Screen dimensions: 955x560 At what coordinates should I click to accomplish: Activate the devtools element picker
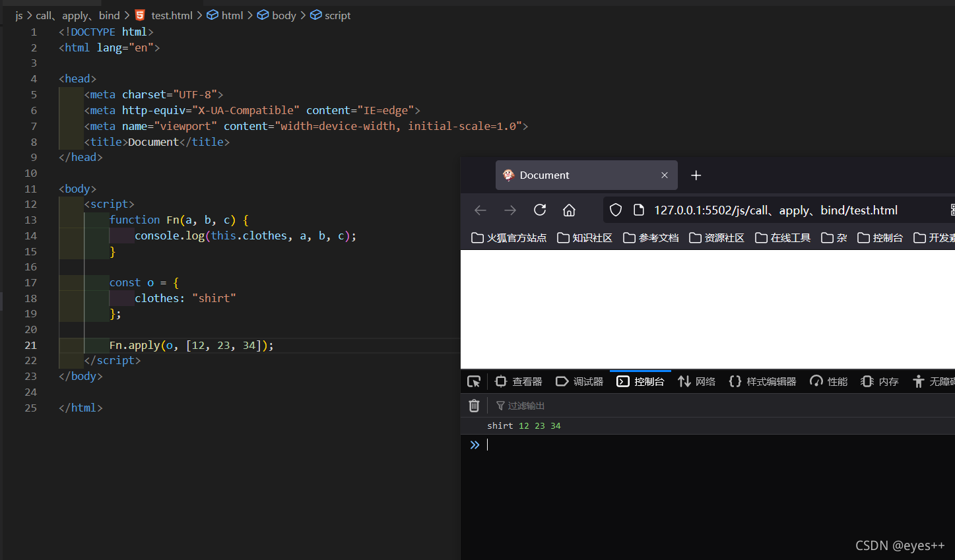474,381
